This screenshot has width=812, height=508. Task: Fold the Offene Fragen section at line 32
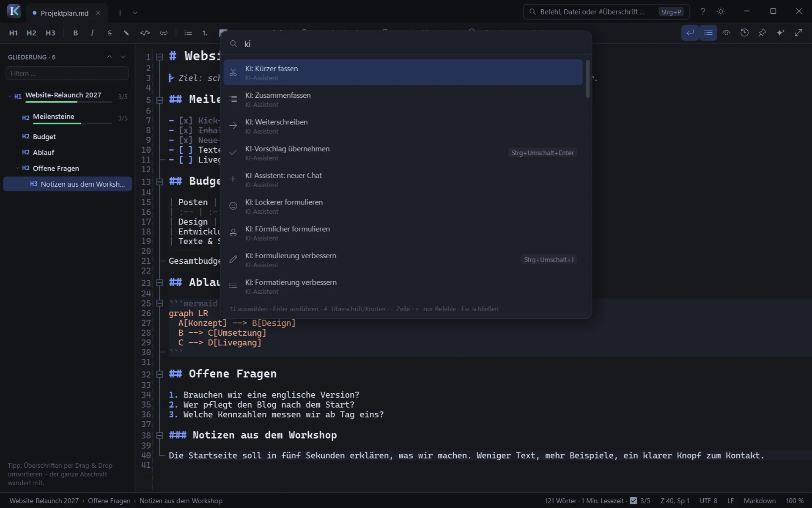[159, 374]
